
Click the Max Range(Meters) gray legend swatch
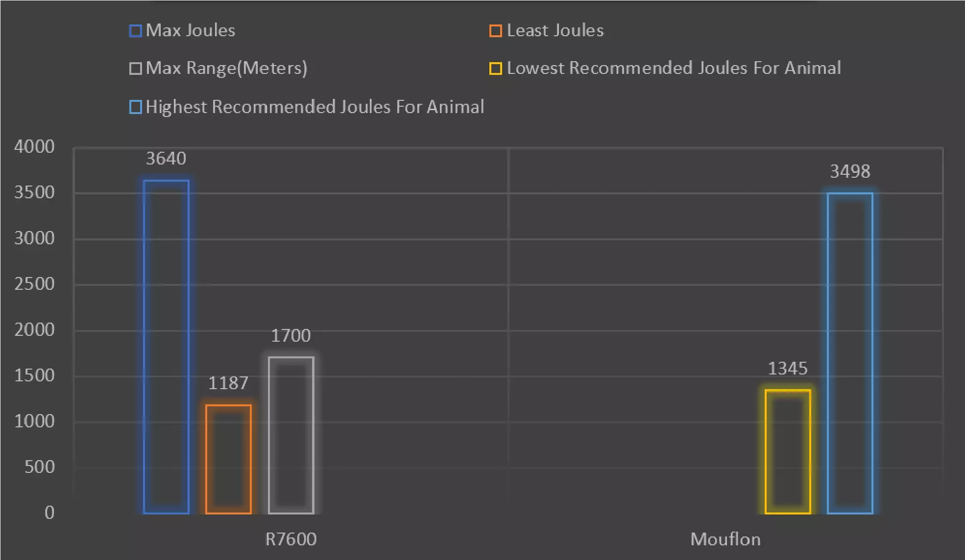[x=135, y=69]
